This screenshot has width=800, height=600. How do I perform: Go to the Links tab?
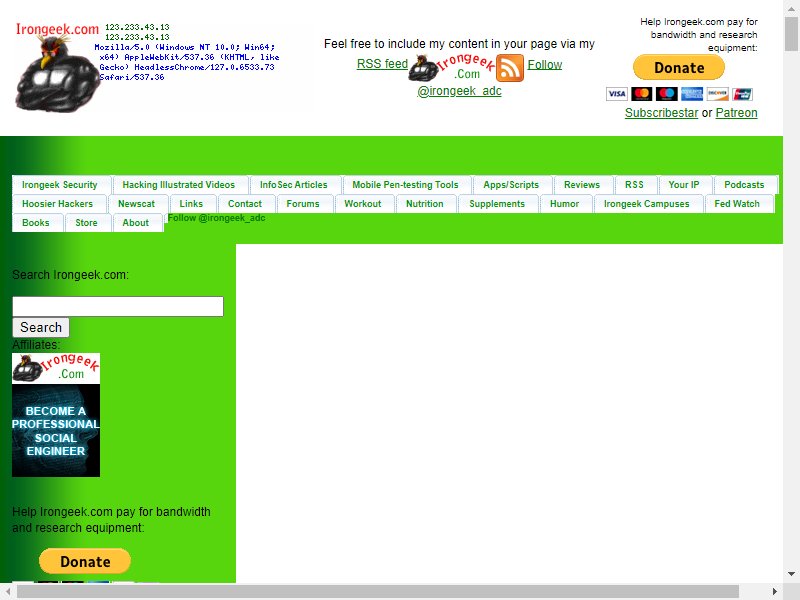click(191, 204)
